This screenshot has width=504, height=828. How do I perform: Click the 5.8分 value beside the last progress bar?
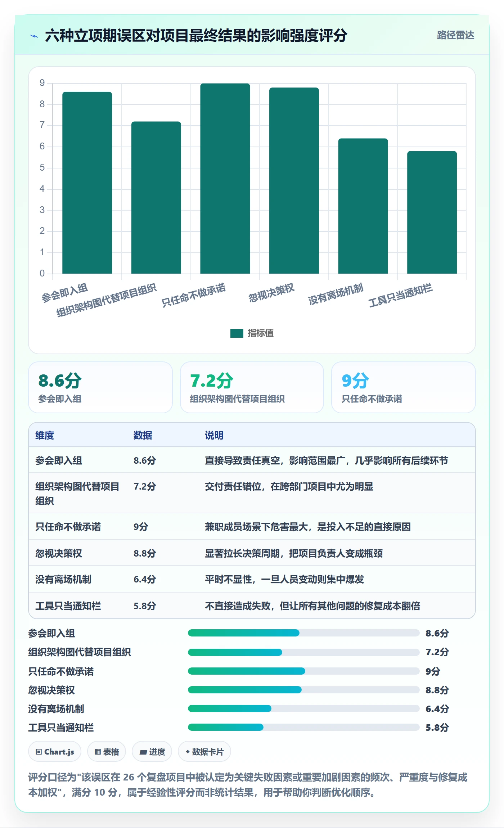pos(437,728)
